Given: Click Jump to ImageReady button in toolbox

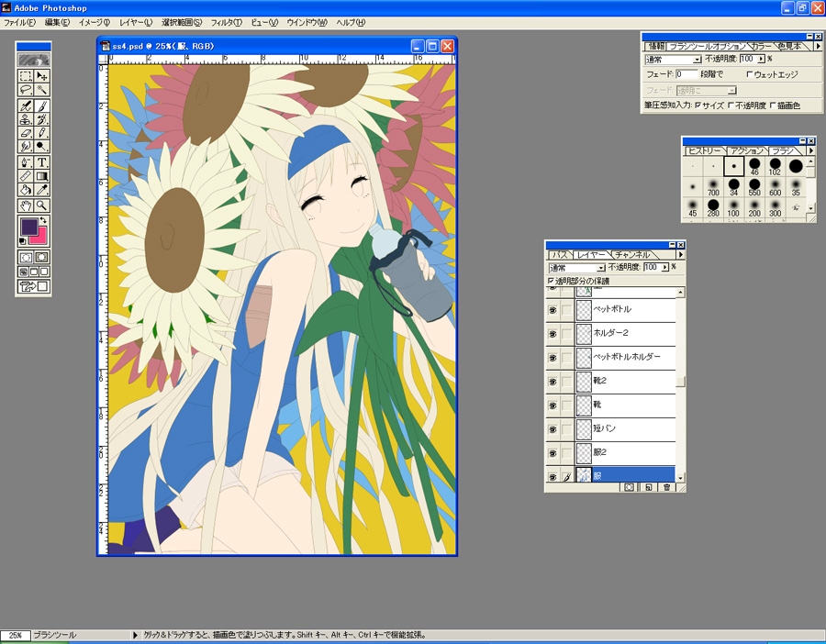Looking at the screenshot, I should coord(33,286).
